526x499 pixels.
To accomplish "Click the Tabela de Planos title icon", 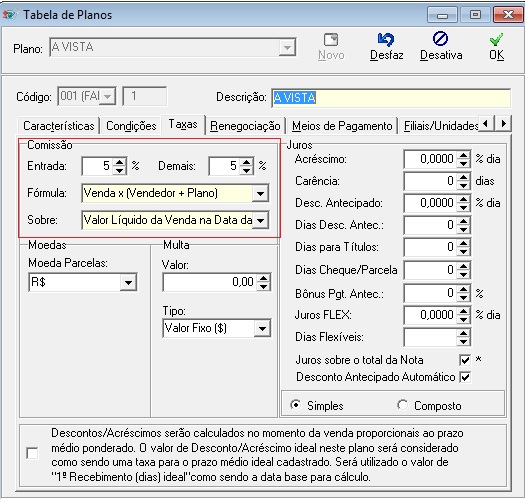I will click(x=9, y=15).
